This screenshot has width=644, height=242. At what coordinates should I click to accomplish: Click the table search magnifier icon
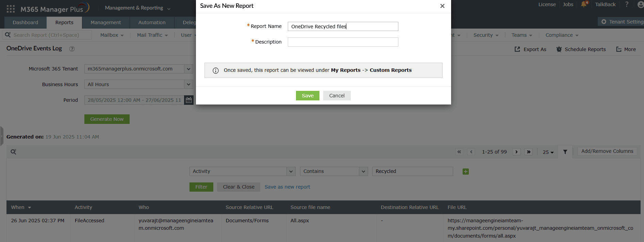pyautogui.click(x=13, y=152)
